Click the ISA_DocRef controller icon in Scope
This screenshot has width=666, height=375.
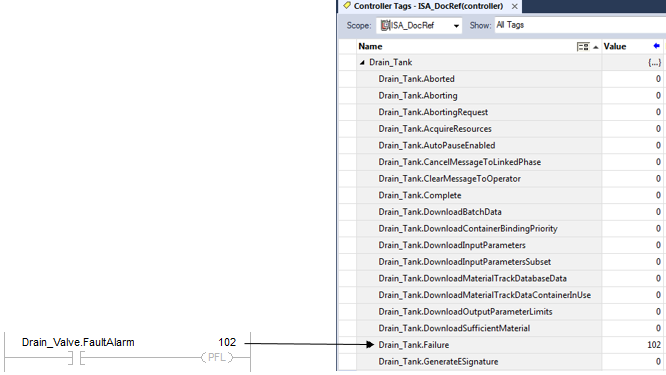(385, 25)
